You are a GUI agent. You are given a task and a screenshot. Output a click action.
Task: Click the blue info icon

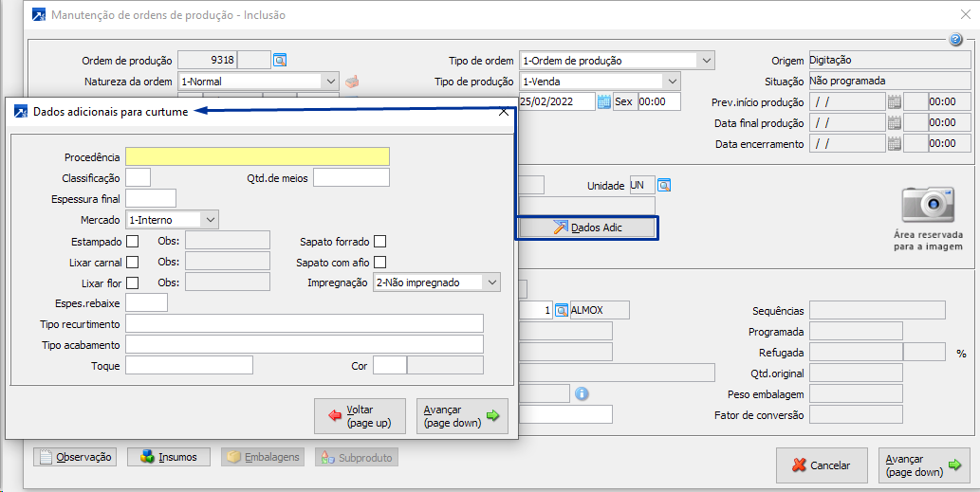(x=582, y=393)
